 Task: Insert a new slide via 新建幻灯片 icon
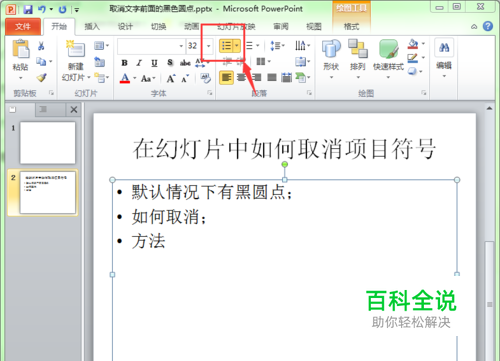76,49
